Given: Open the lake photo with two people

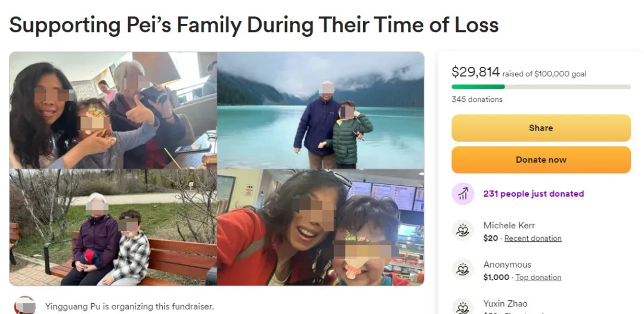Looking at the screenshot, I should 321,110.
